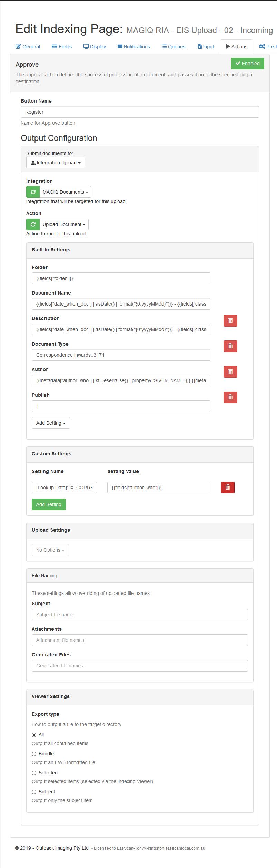Select the All export type radio
The image size is (277, 868).
pos(34,735)
